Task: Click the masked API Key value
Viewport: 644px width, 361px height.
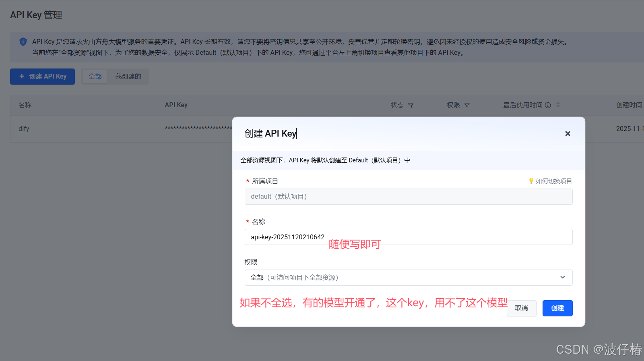Action: click(x=198, y=129)
